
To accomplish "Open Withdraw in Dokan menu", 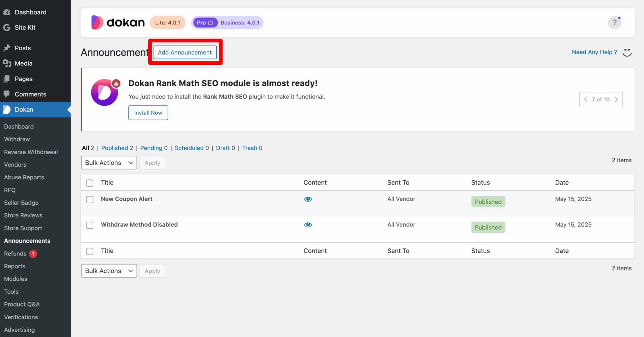I will (17, 139).
